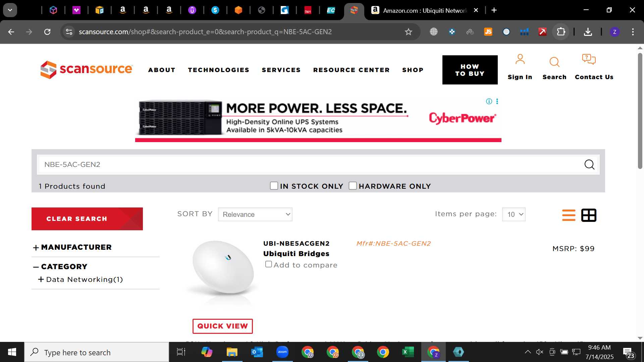The image size is (644, 362).
Task: Click the header Search magnifier icon
Action: tap(554, 62)
